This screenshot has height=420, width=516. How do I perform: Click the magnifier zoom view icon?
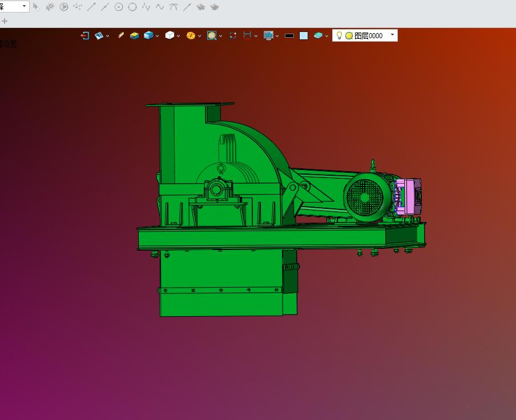[x=212, y=35]
